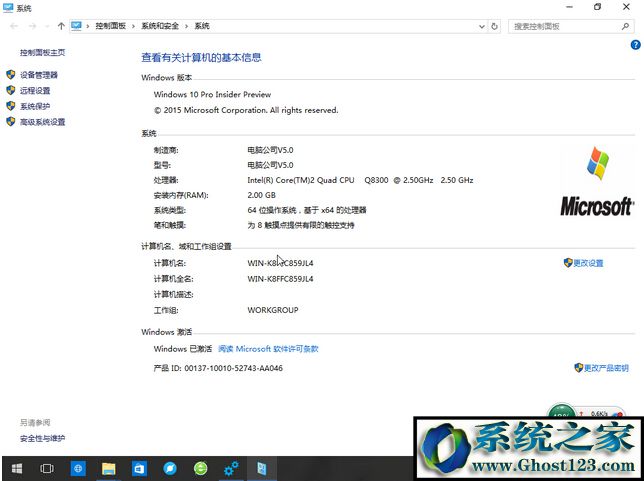644x481 pixels.
Task: Select 系统 in the breadcrumb path
Action: (x=202, y=26)
